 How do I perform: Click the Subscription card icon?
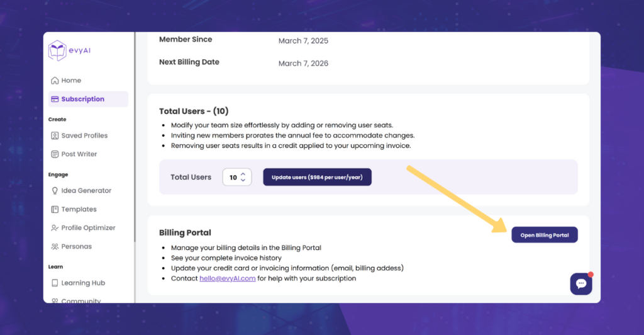pyautogui.click(x=55, y=99)
